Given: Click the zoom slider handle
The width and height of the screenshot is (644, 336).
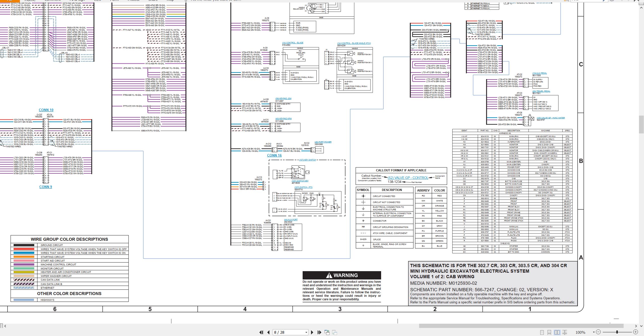Looking at the screenshot, I should [x=617, y=332].
